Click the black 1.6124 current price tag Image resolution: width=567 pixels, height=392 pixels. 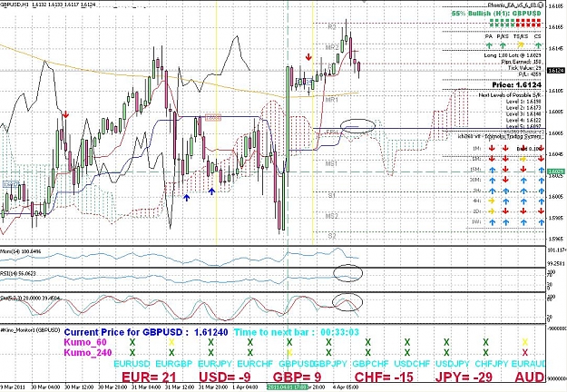(556, 71)
